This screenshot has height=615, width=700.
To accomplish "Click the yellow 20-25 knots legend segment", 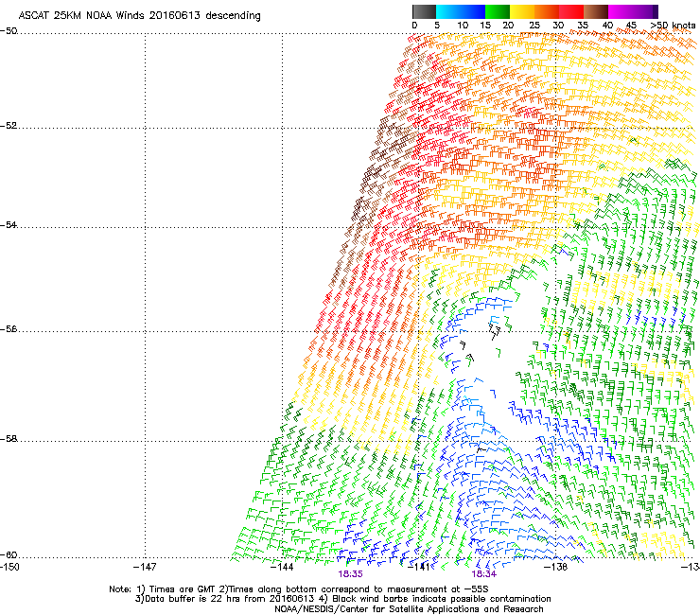I will point(522,11).
